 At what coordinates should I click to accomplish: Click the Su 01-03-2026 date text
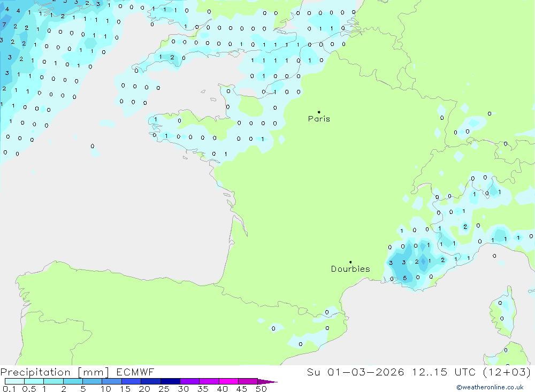pyautogui.click(x=356, y=372)
